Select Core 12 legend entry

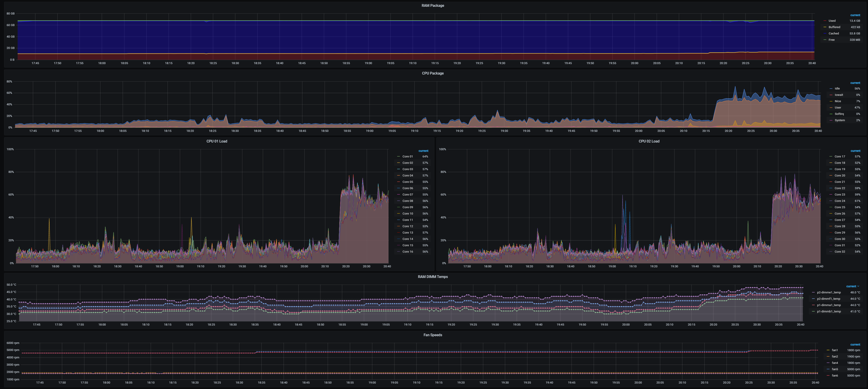(x=407, y=226)
